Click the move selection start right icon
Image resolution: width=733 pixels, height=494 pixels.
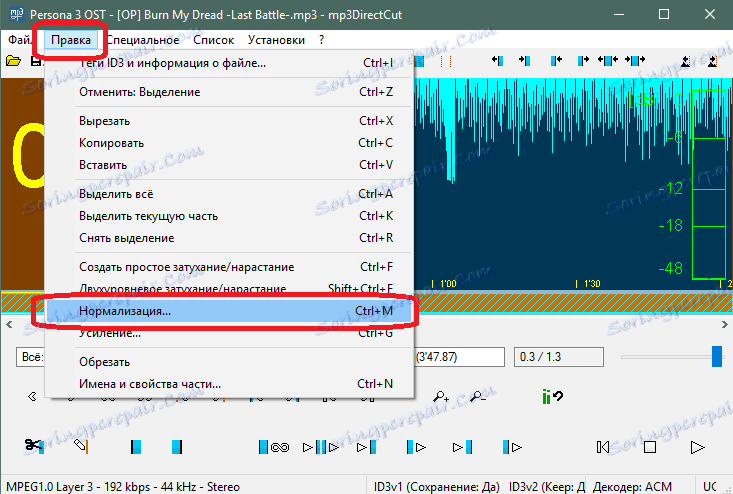(x=525, y=60)
